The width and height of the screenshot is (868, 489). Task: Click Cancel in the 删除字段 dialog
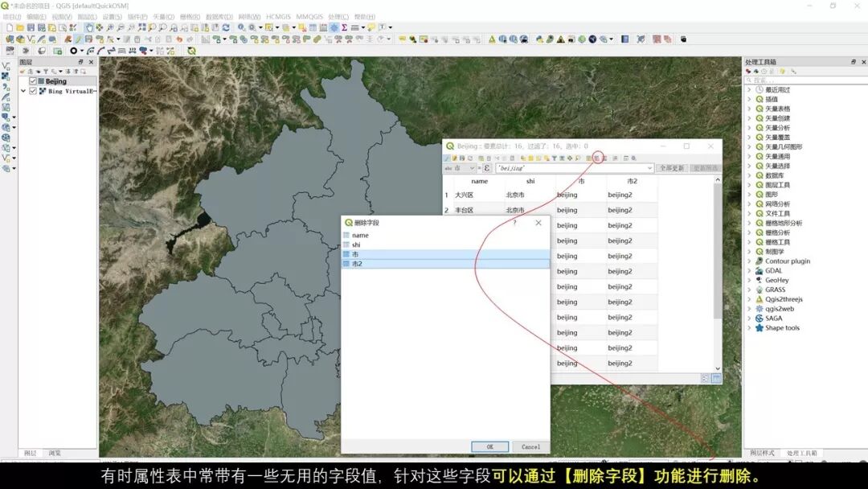[530, 447]
